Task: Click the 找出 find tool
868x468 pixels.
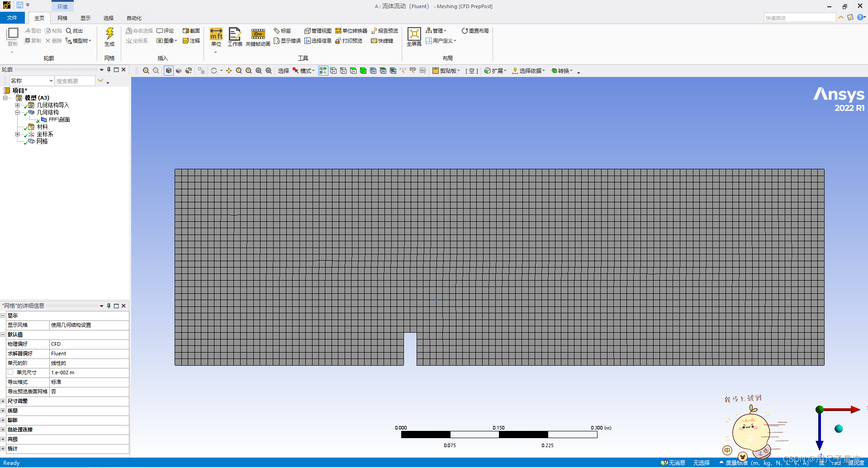Action: 74,31
